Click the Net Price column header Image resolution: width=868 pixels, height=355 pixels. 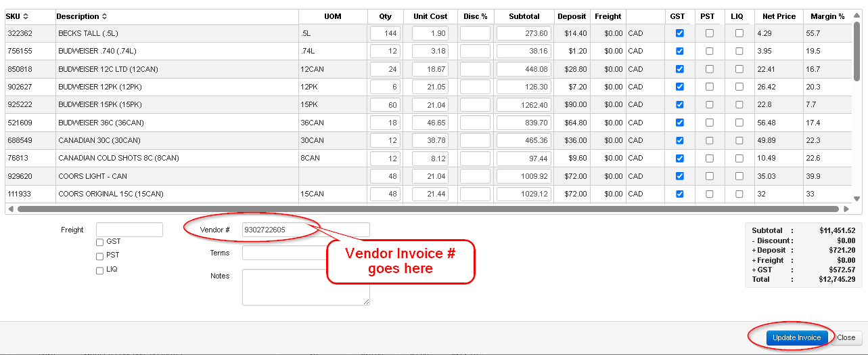(779, 16)
